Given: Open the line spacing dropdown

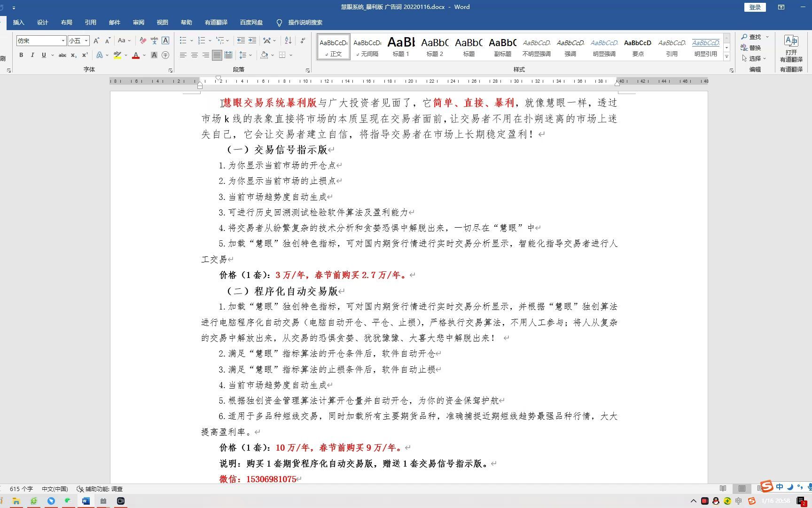Looking at the screenshot, I should 245,55.
